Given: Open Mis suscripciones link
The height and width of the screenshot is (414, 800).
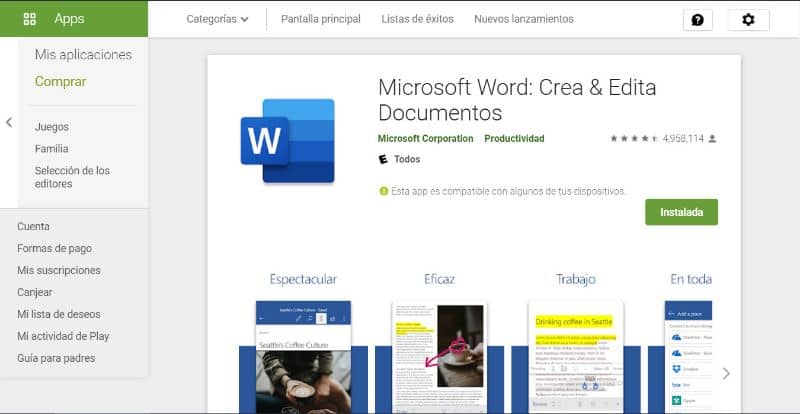Looking at the screenshot, I should click(x=59, y=270).
